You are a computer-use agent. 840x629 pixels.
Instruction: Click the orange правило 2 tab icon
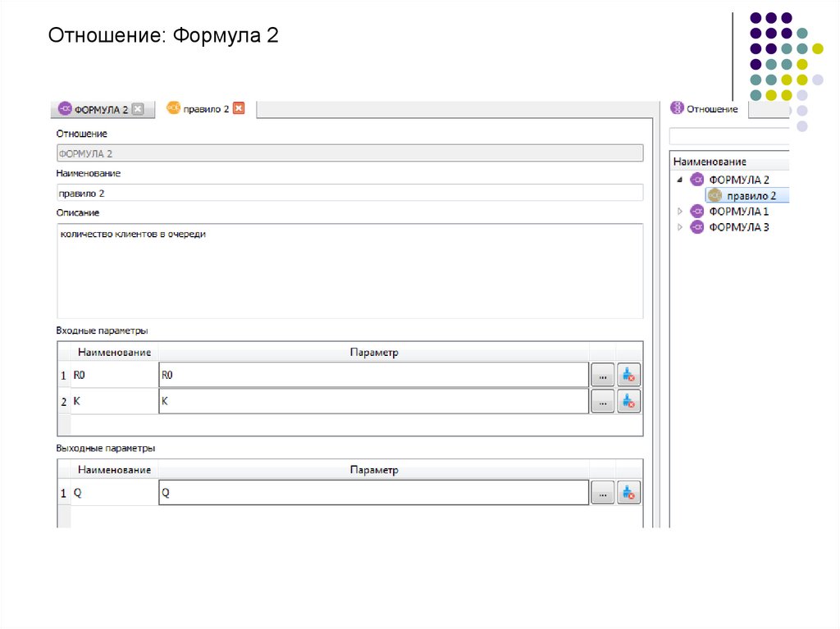174,107
